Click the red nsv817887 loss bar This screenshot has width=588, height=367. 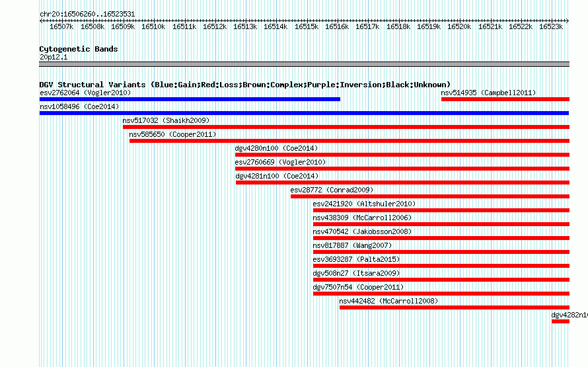[x=441, y=252]
